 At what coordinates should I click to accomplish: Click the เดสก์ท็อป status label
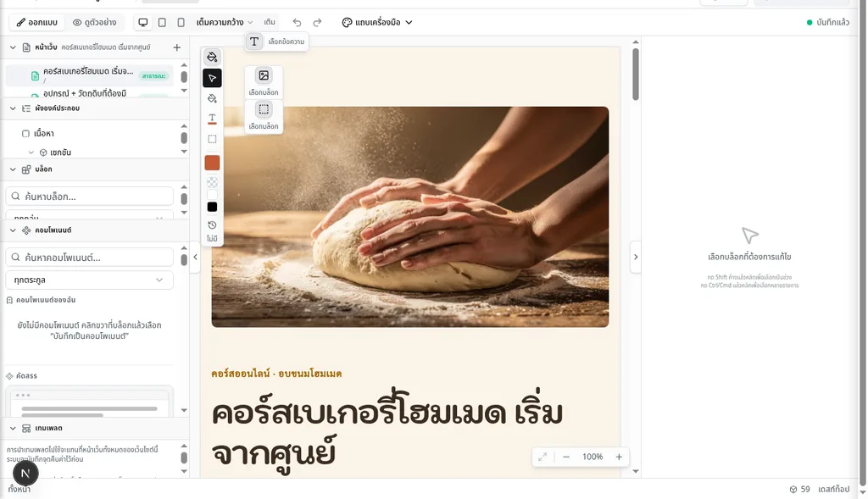click(x=834, y=489)
